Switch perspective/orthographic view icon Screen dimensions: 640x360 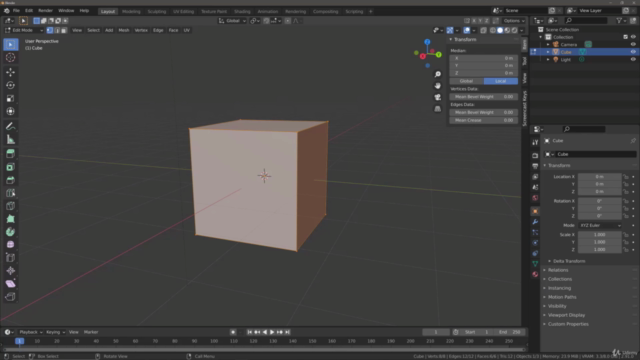438,109
